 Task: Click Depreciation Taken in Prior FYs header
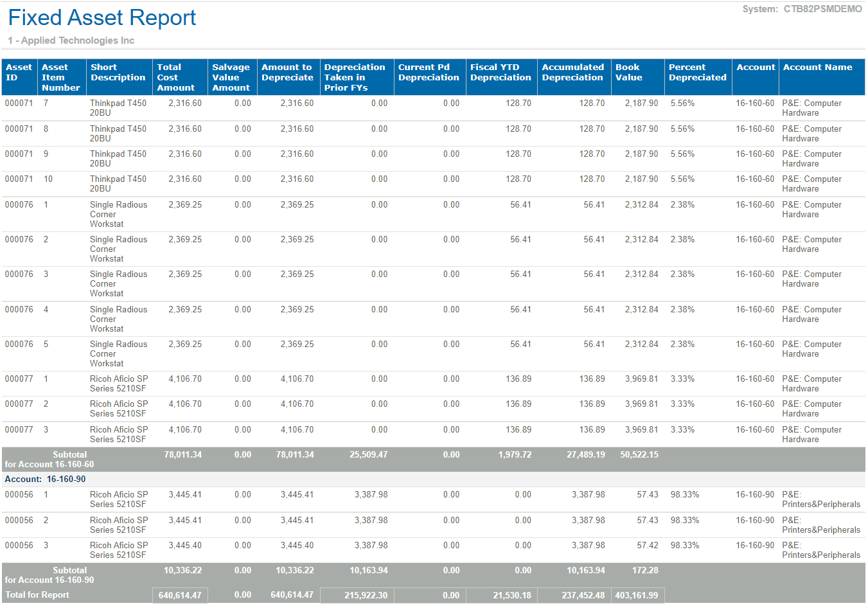pyautogui.click(x=354, y=77)
